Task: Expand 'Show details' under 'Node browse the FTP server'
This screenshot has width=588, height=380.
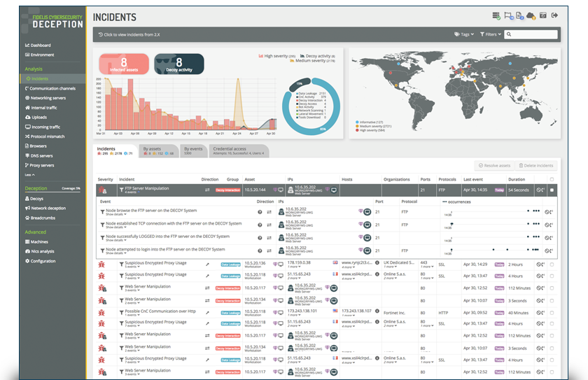Action: [x=115, y=215]
